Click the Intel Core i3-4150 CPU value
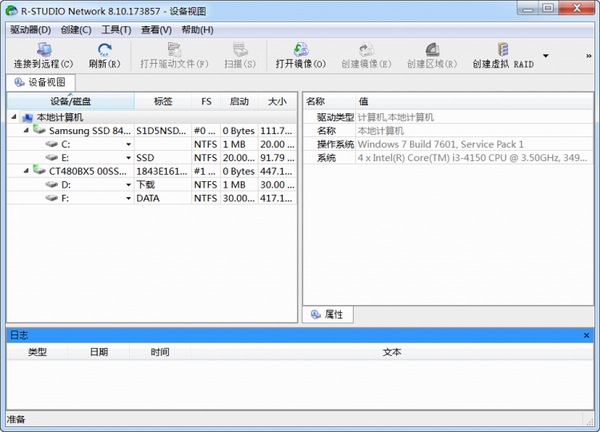 click(x=472, y=158)
